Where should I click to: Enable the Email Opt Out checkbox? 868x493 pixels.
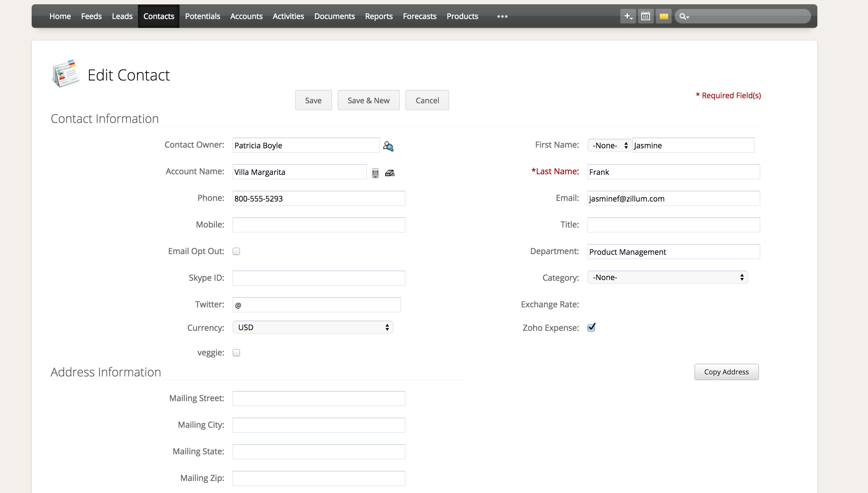tap(236, 251)
